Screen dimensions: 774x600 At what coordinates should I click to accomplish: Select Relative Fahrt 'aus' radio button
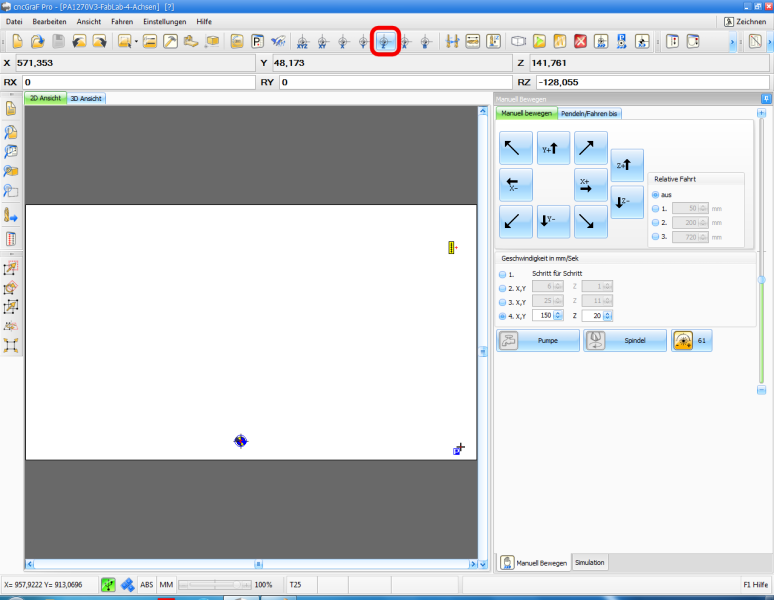[x=656, y=194]
